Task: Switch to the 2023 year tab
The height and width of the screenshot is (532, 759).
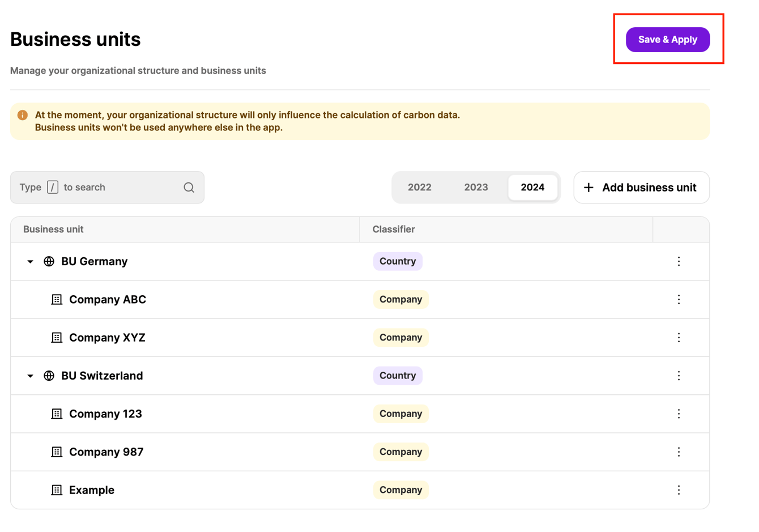Action: pos(476,188)
